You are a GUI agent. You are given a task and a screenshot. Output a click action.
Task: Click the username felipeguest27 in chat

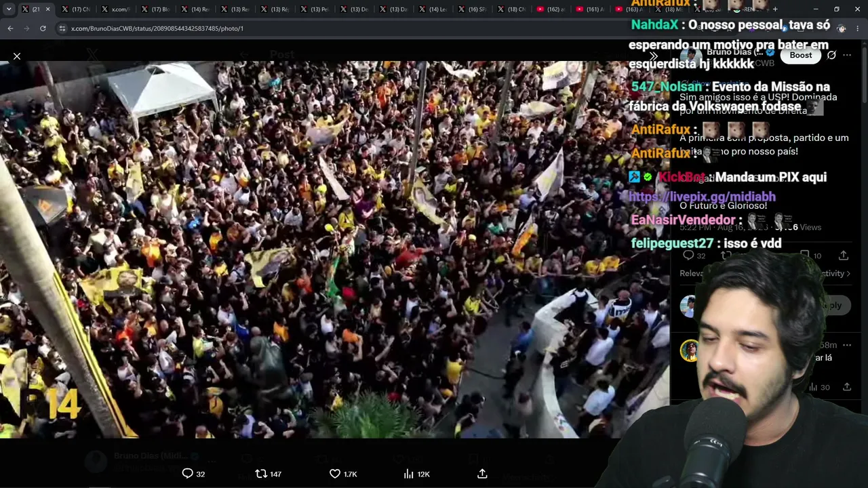(x=672, y=243)
